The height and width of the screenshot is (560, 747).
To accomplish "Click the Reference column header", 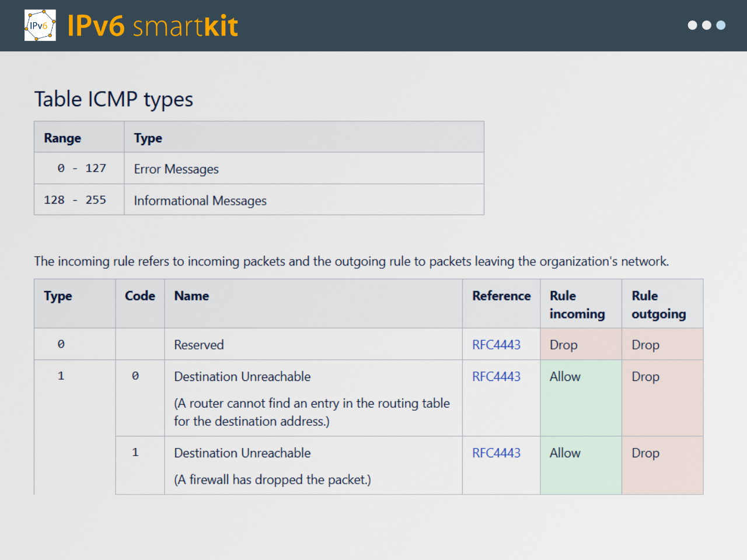I will tap(501, 296).
